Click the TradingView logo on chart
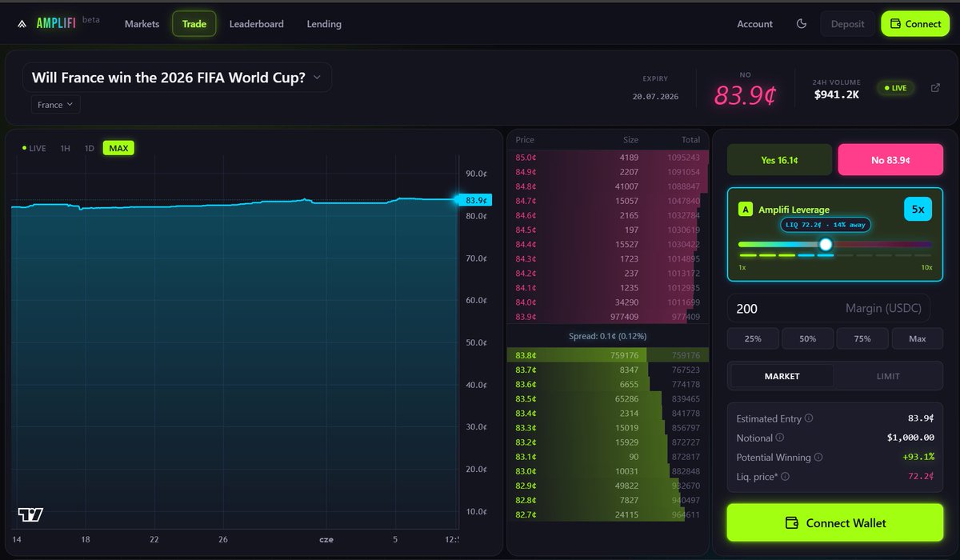The height and width of the screenshot is (560, 960). point(30,514)
